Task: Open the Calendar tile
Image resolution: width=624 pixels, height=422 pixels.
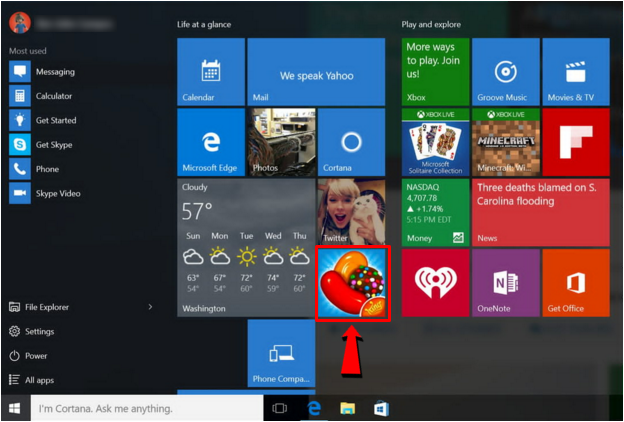Action: click(211, 72)
